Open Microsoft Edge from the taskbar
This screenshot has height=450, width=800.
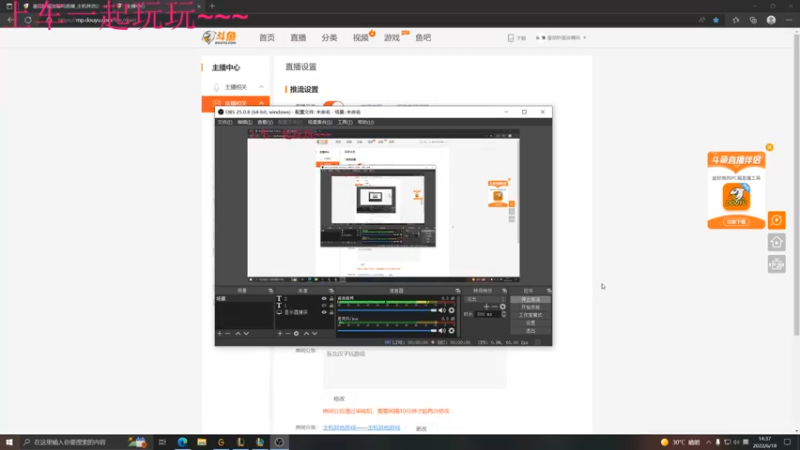tap(182, 442)
